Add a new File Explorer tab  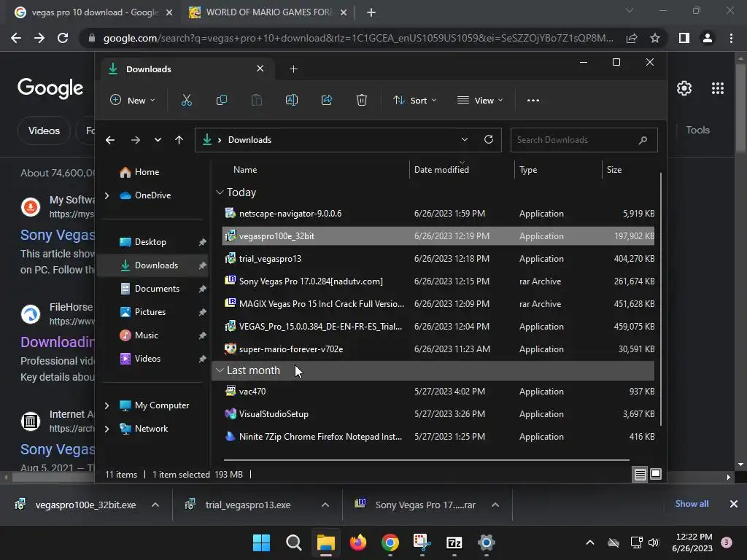click(x=293, y=69)
